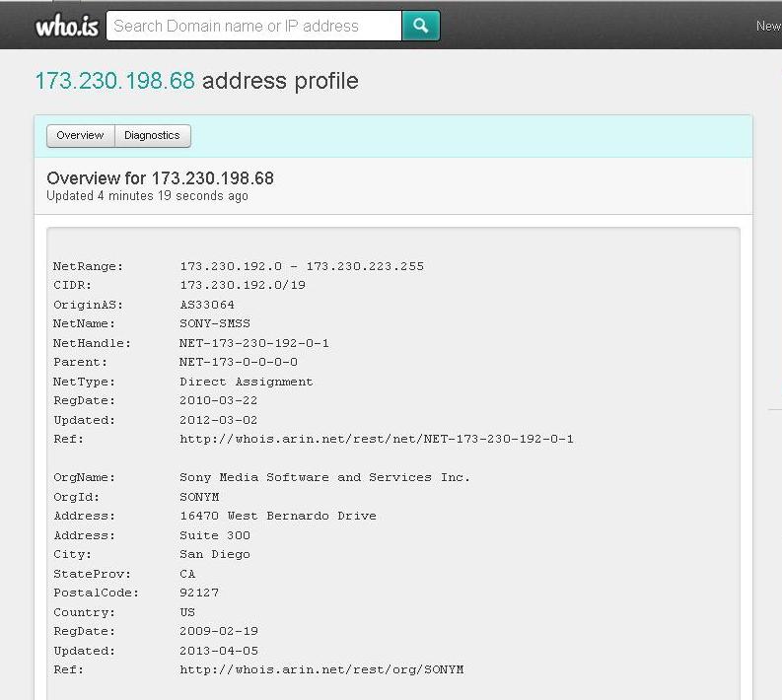
Task: Click the Updated value 2013-04-05
Action: point(219,650)
